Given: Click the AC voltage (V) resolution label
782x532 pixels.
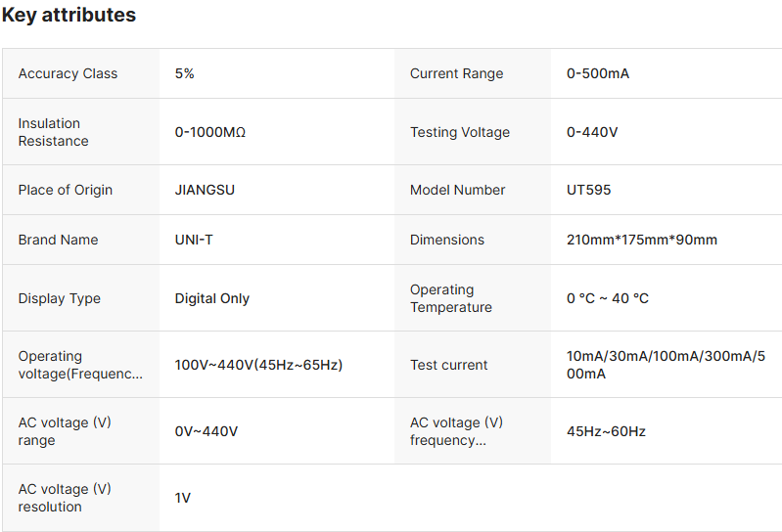Looking at the screenshot, I should 65,498.
